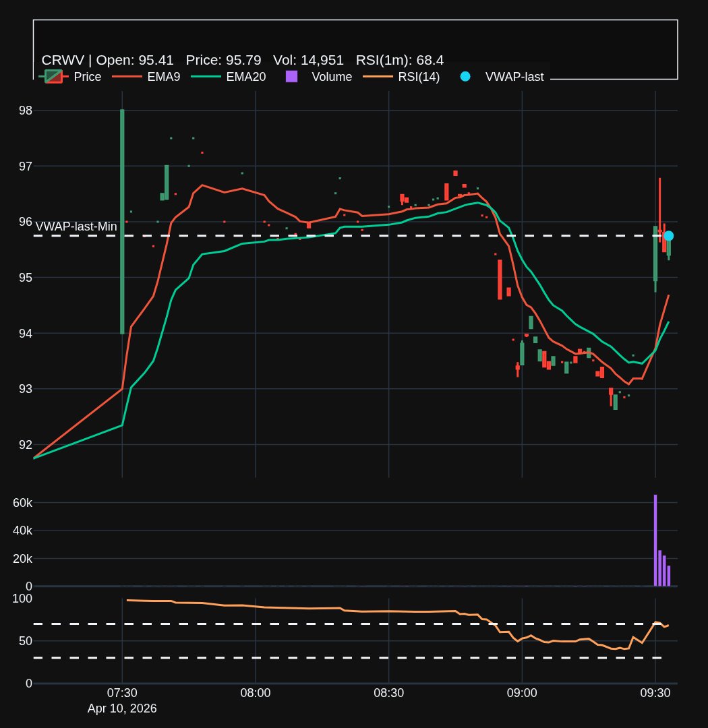Click the Apr 10, 2026 date label
This screenshot has height=728, width=708.
point(122,708)
